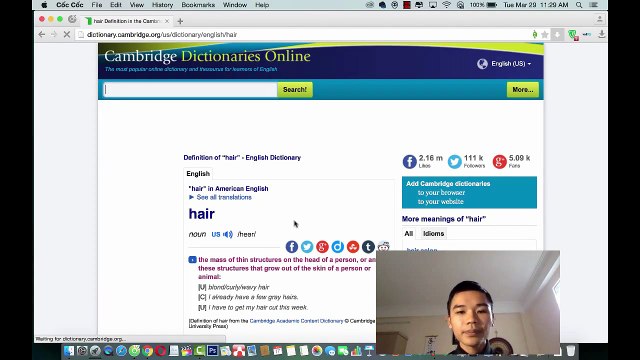The height and width of the screenshot is (360, 640).
Task: Open the Calendar app in the dock
Action: point(278,350)
